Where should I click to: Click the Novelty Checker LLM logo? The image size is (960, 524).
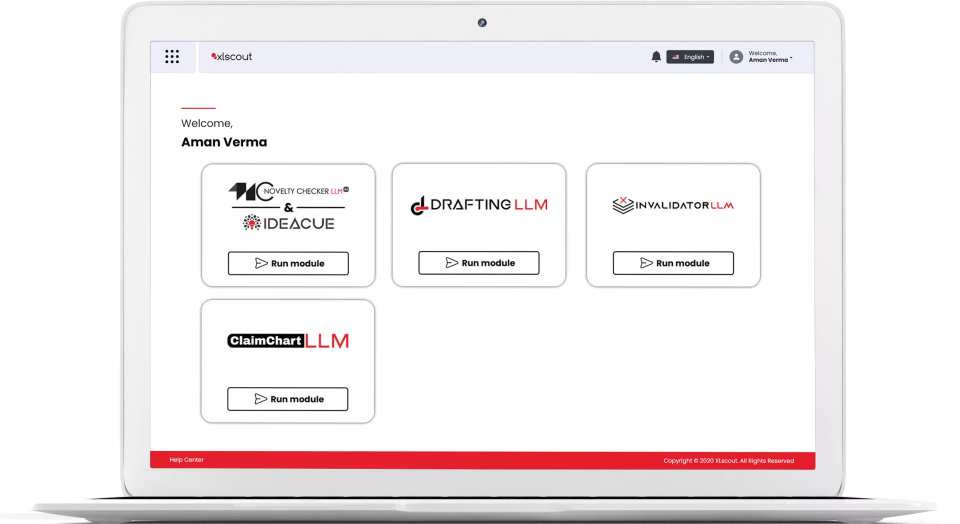[x=288, y=190]
